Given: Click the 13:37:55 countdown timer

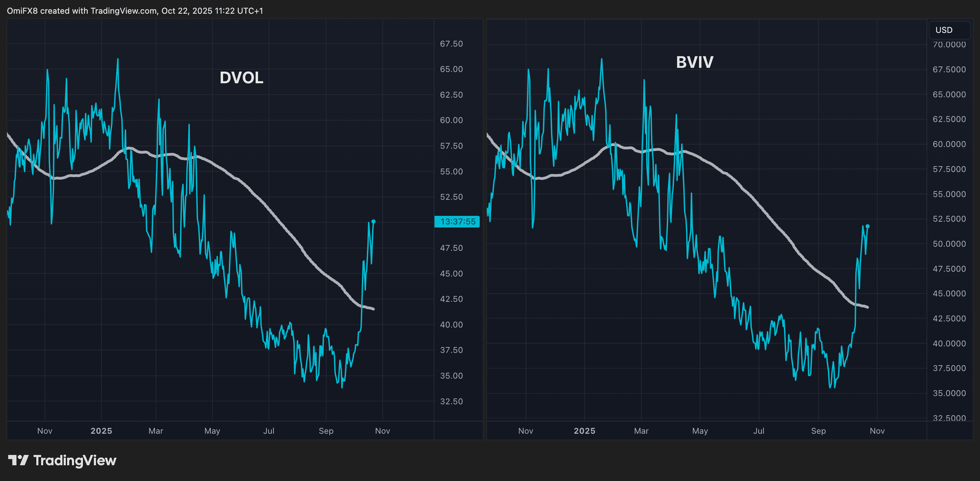Looking at the screenshot, I should pos(457,221).
